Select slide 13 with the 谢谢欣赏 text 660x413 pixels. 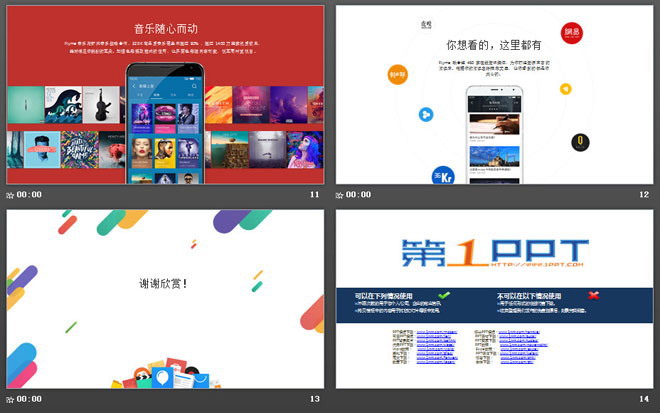click(x=165, y=299)
